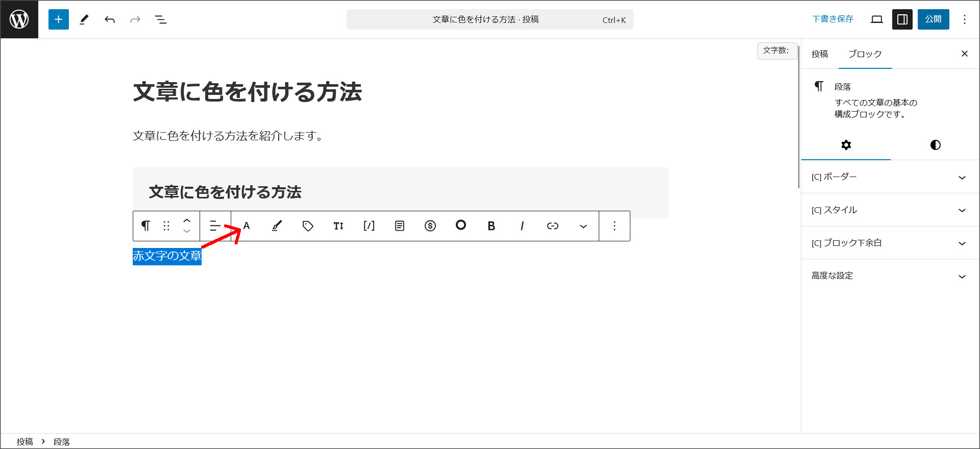Screen dimensions: 980x449
Task: Switch to the 投稿 tab
Action: pyautogui.click(x=820, y=54)
